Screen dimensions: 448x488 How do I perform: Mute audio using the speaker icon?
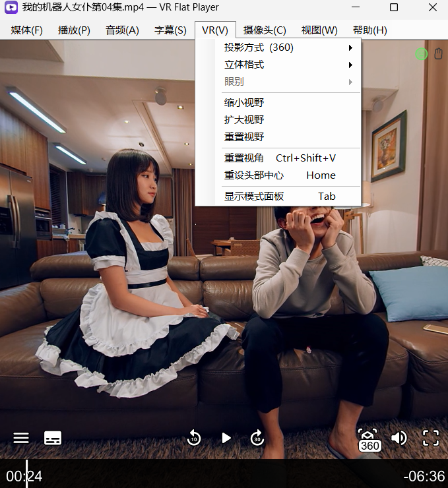click(x=399, y=438)
